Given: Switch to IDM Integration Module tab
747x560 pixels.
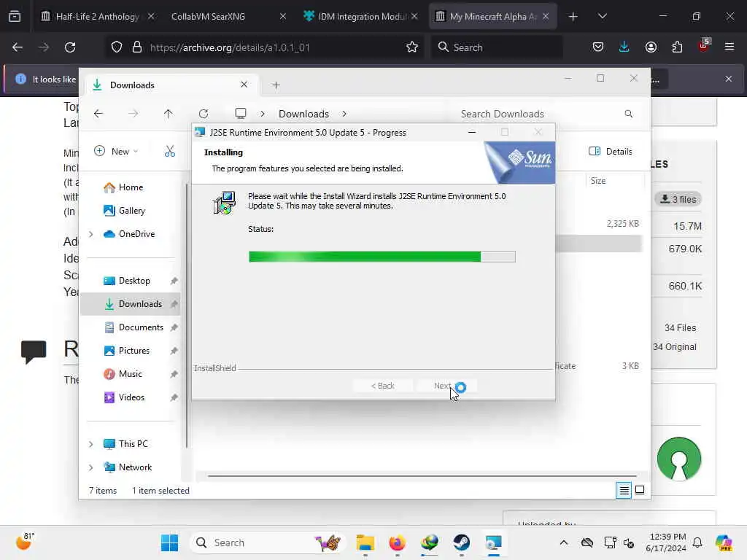Looking at the screenshot, I should pyautogui.click(x=361, y=16).
